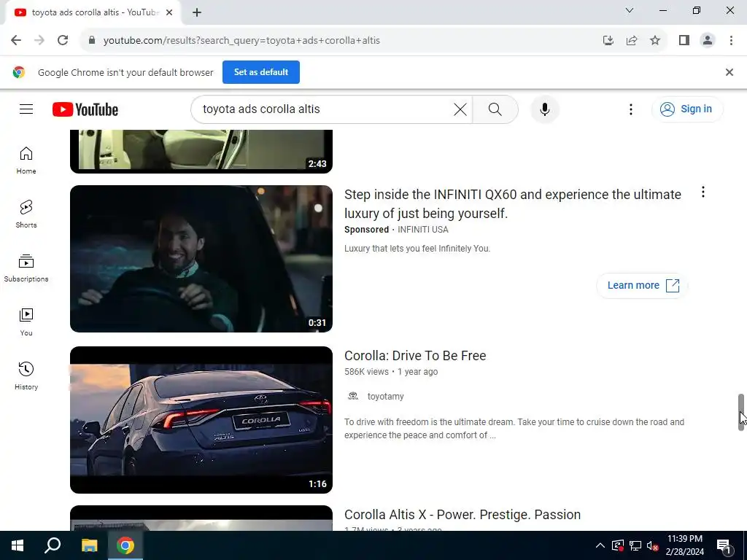Select the toyota ads corolla altis tab
This screenshot has height=560, width=747.
coord(93,12)
